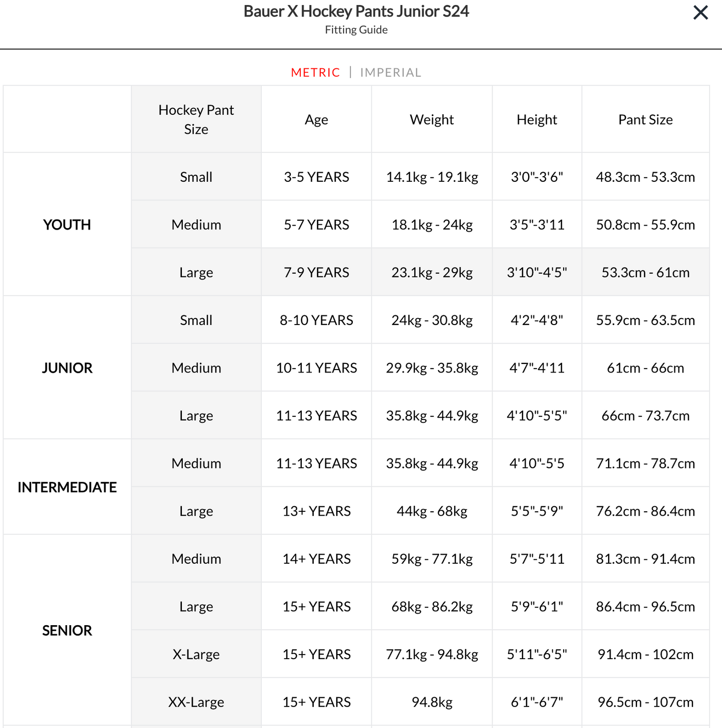Select the 'X-Large' senior size cell
722x728 pixels.
pos(196,654)
